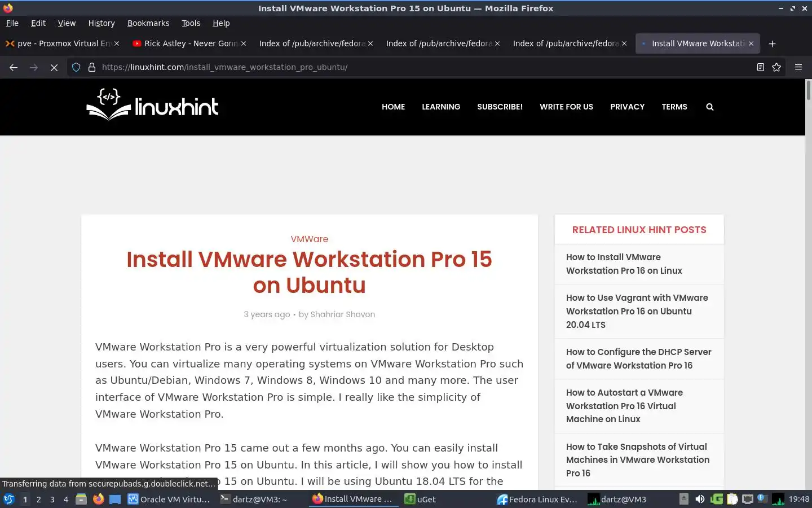Close the Install VMware Workstation tab
This screenshot has height=508, width=812.
(751, 43)
